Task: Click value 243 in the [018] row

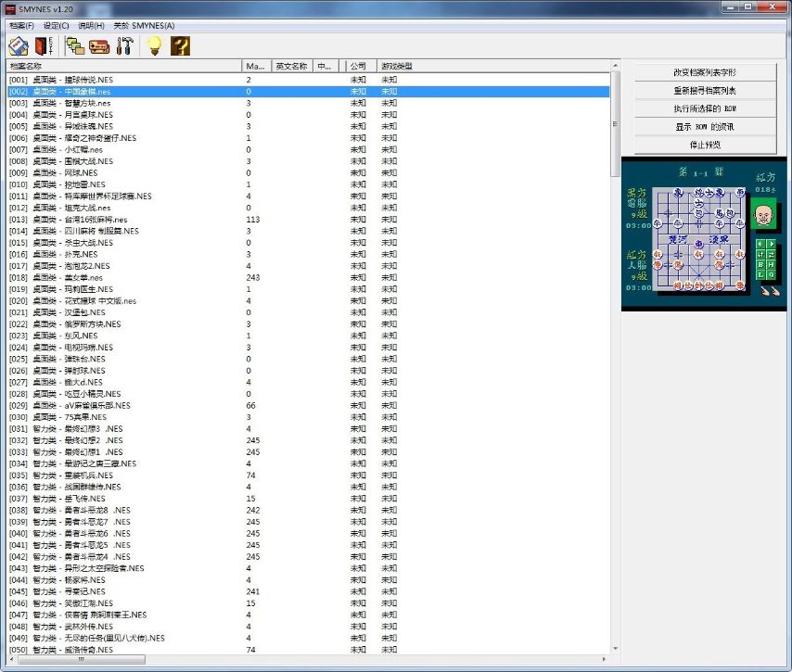Action: pyautogui.click(x=253, y=277)
